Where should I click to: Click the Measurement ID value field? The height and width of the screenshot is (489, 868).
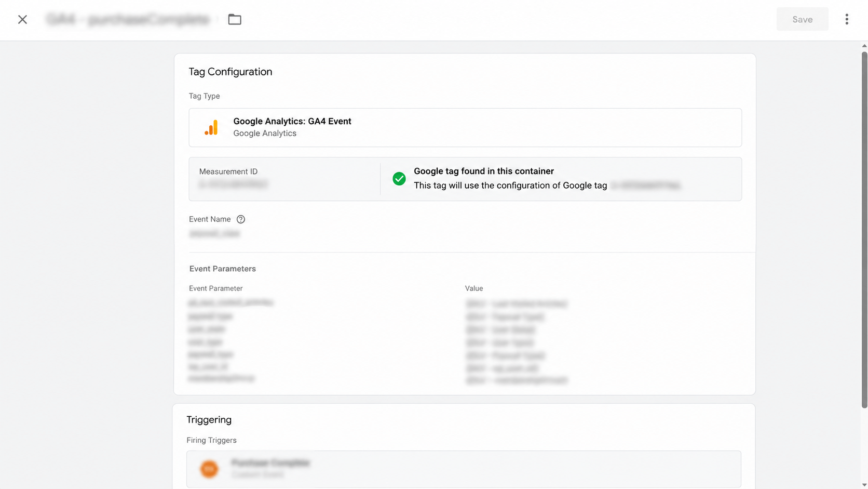point(233,184)
